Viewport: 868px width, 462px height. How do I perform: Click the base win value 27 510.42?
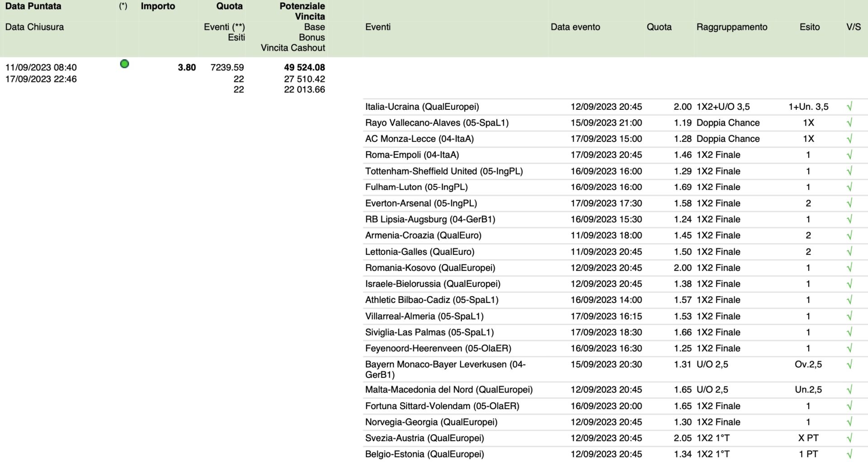click(304, 79)
